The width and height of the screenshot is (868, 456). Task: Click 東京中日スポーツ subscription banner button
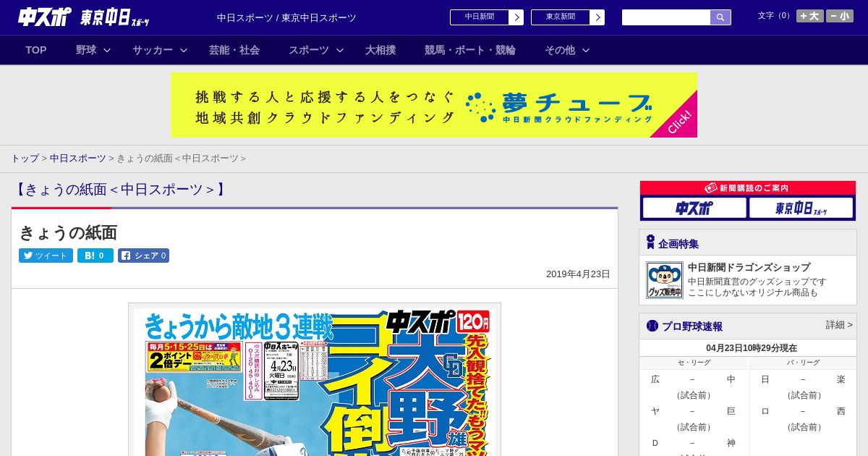tap(801, 208)
